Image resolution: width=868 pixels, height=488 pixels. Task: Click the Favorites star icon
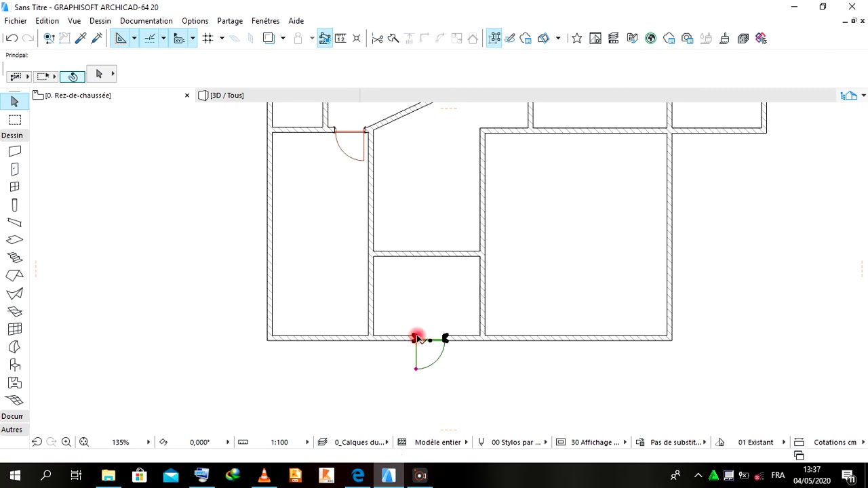pyautogui.click(x=576, y=39)
